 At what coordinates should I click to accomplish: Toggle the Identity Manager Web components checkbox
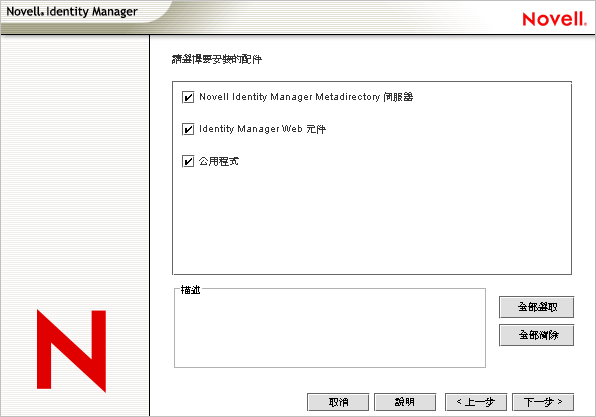(x=188, y=129)
